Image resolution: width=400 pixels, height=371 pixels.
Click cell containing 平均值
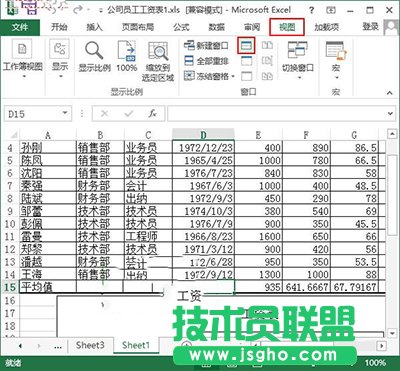tap(48, 287)
